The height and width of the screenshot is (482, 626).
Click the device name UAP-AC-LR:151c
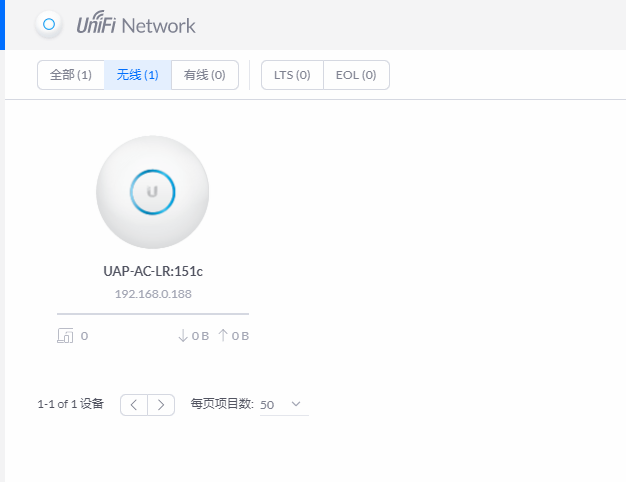pos(153,272)
